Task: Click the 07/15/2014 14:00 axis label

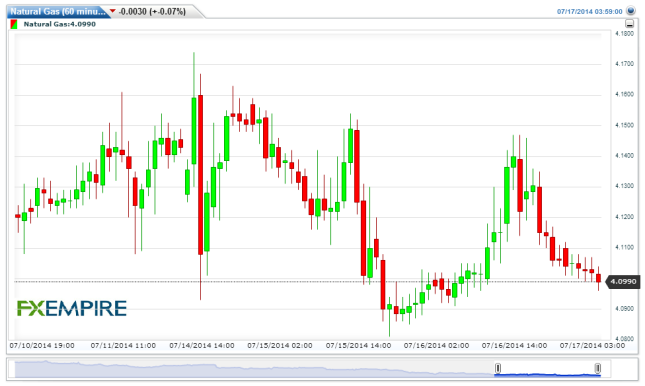Action: [x=358, y=345]
